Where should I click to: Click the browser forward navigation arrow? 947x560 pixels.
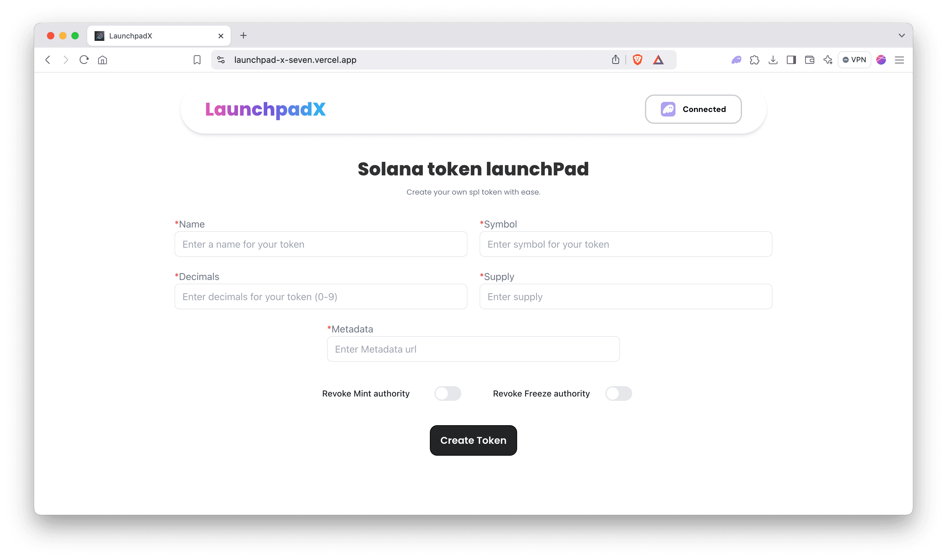click(x=66, y=59)
